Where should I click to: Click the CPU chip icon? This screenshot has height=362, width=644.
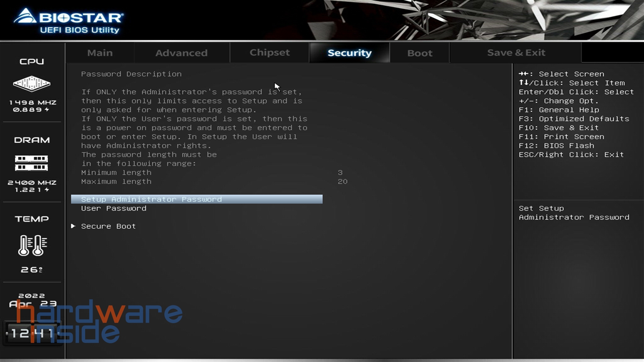32,83
